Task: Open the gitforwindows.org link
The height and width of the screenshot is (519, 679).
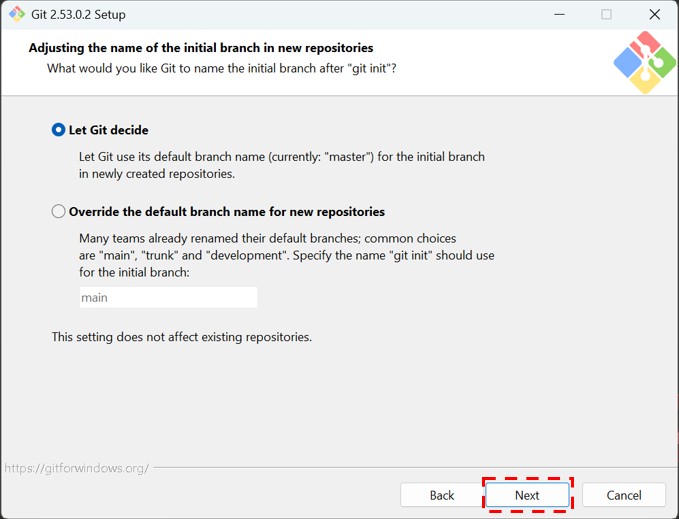Action: [77, 468]
